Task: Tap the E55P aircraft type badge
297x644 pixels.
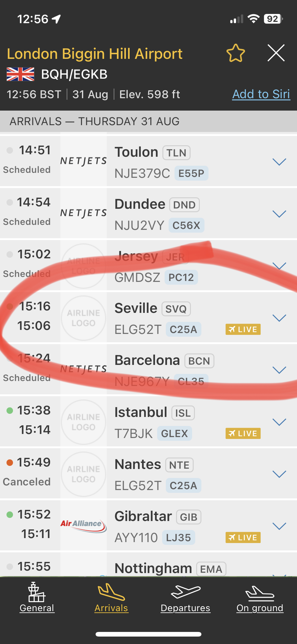Action: 192,173
